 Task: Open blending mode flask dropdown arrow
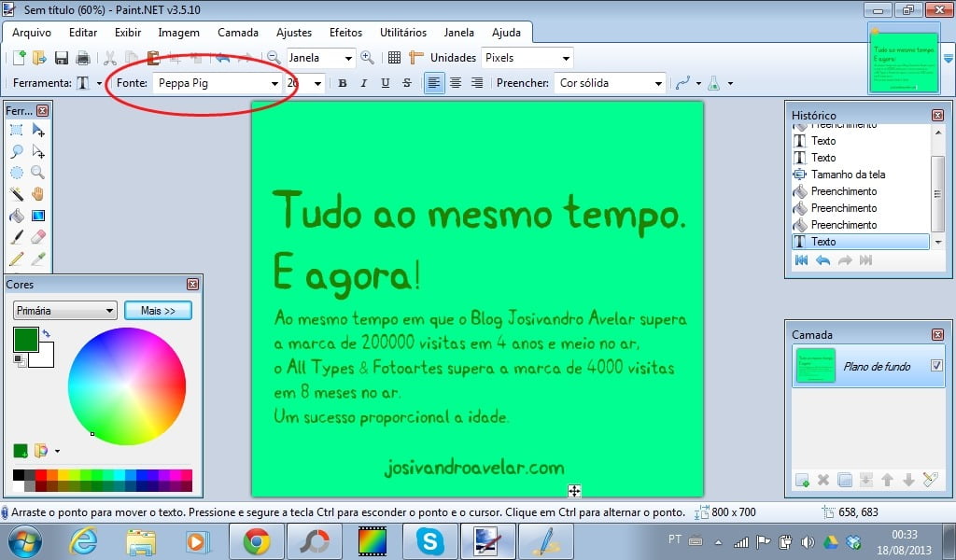pos(730,83)
